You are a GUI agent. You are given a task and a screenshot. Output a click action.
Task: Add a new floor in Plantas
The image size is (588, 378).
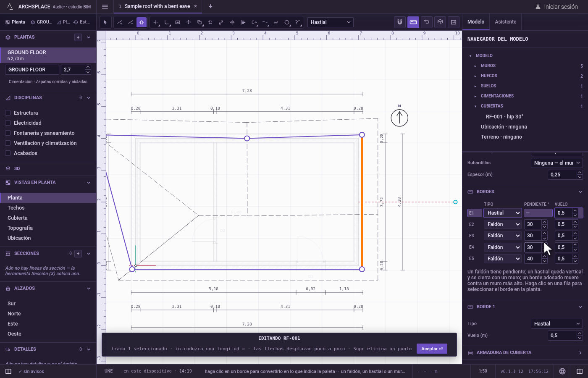click(78, 37)
